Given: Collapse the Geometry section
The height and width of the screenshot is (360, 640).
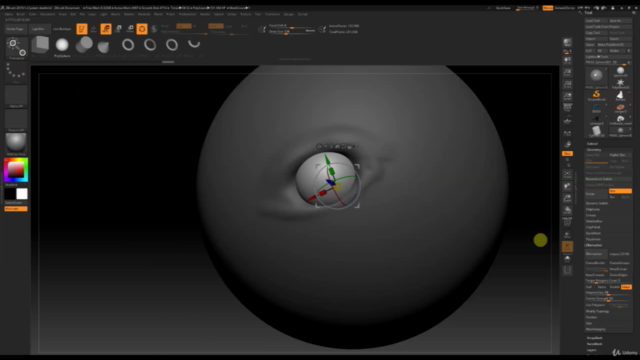Looking at the screenshot, I should 594,150.
